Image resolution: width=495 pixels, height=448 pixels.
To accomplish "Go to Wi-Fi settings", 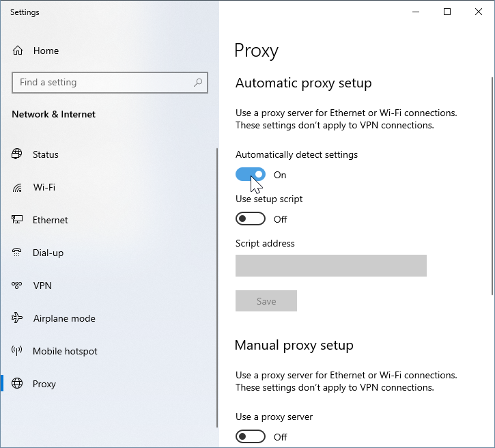I will [x=44, y=187].
